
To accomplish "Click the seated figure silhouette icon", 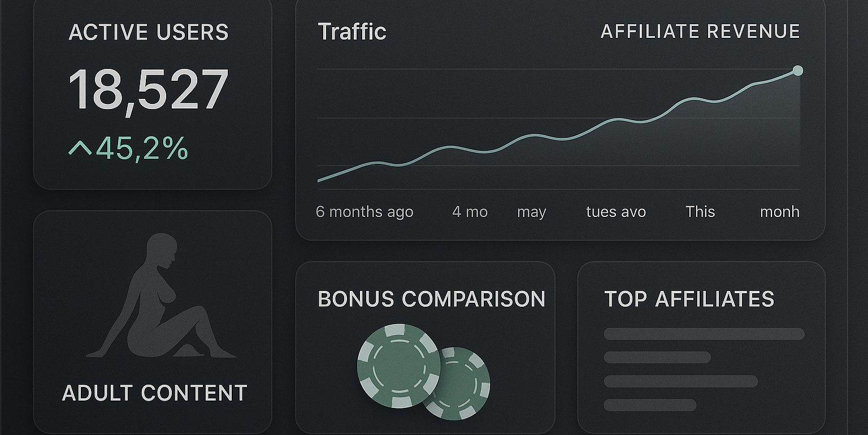I will pos(160,298).
